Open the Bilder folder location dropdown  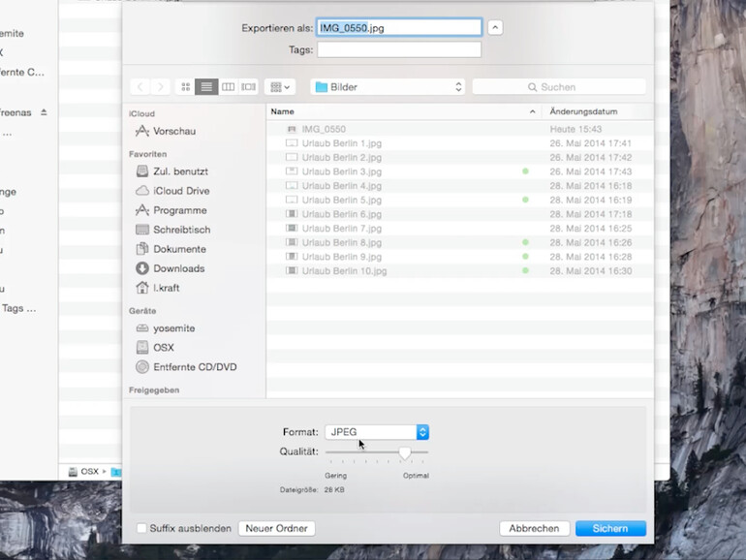click(x=388, y=87)
